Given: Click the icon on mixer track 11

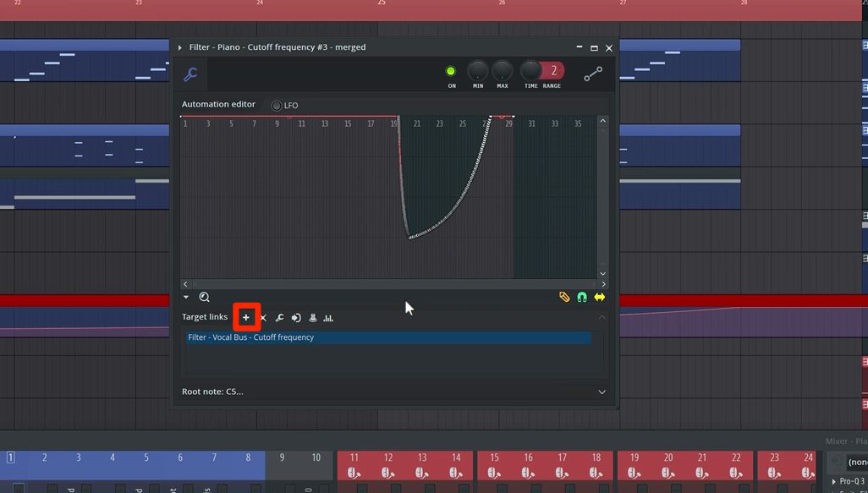Looking at the screenshot, I should tap(353, 473).
